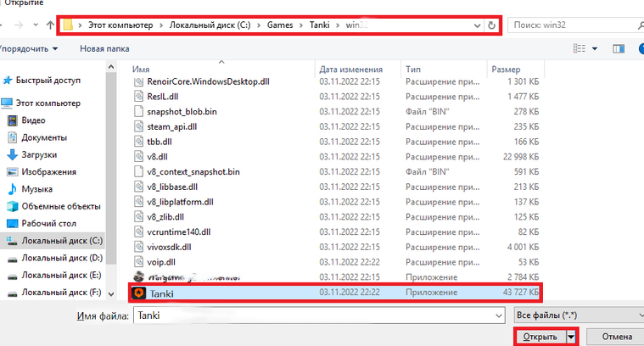Click sidebar scrollbar up arrow

111,66
